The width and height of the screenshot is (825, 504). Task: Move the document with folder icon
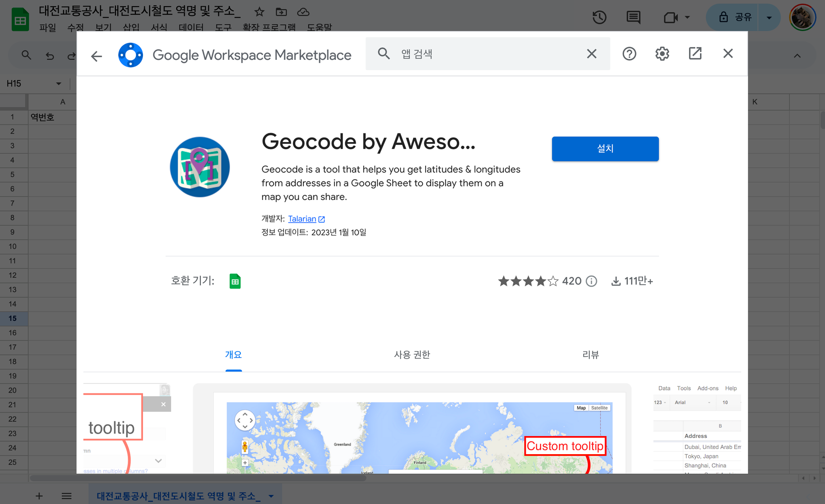click(281, 12)
